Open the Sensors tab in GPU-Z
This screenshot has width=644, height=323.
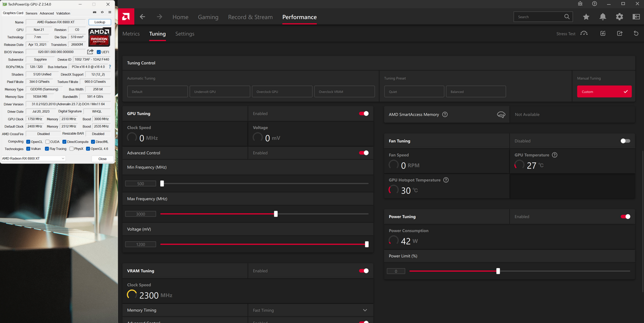[x=31, y=13]
